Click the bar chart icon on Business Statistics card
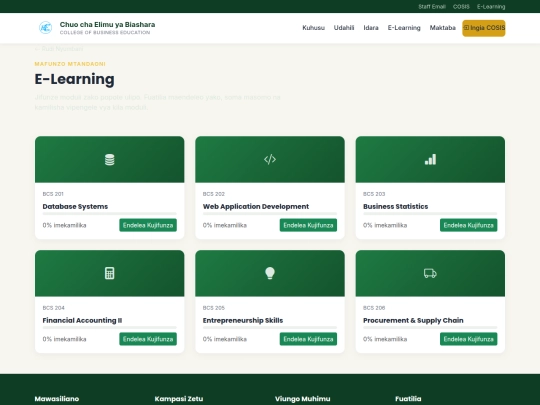 (x=430, y=159)
